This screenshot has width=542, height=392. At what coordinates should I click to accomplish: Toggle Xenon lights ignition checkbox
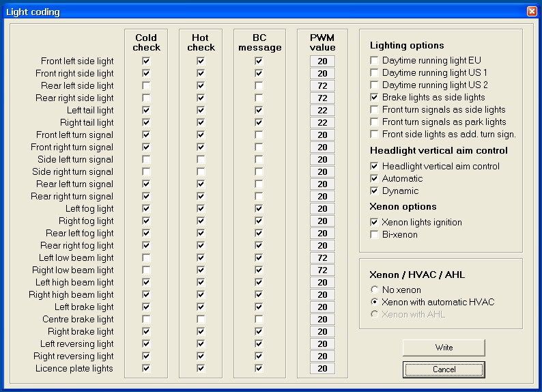tap(374, 223)
